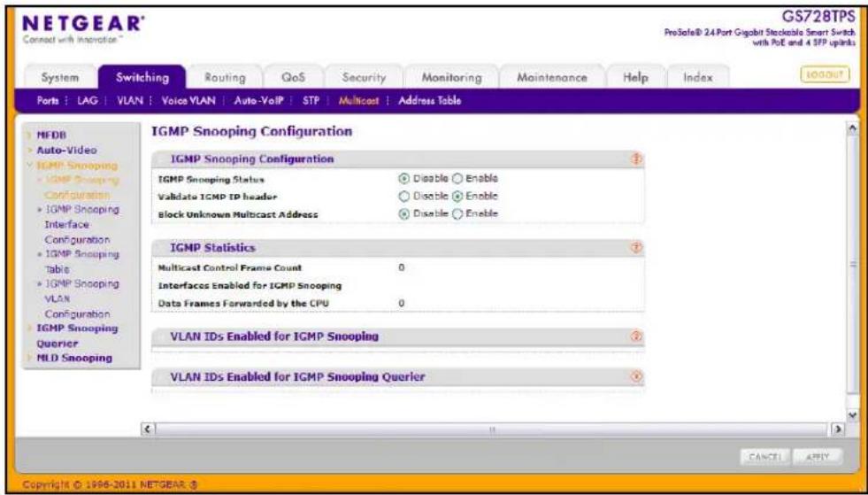Screen dimensions: 868x495
Task: Switch to the System tab
Action: [x=60, y=78]
